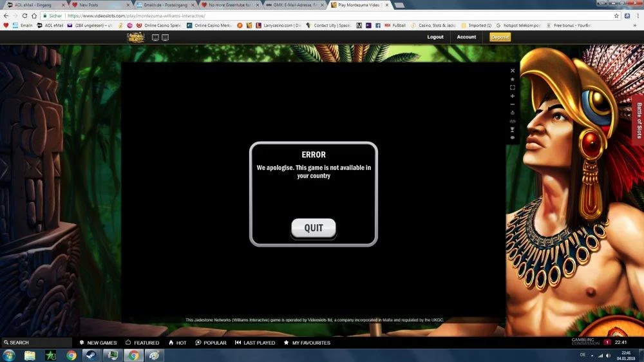
Task: Switch to GMX E-Mail-Adresse tab
Action: coord(295,5)
